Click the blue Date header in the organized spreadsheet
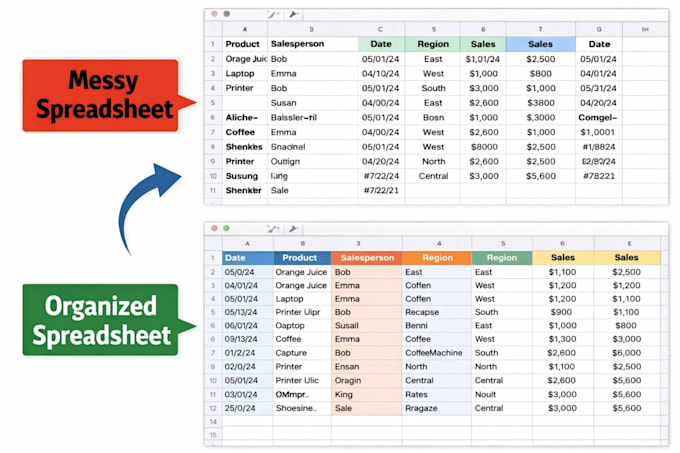Screen dimensions: 680x453 248,258
